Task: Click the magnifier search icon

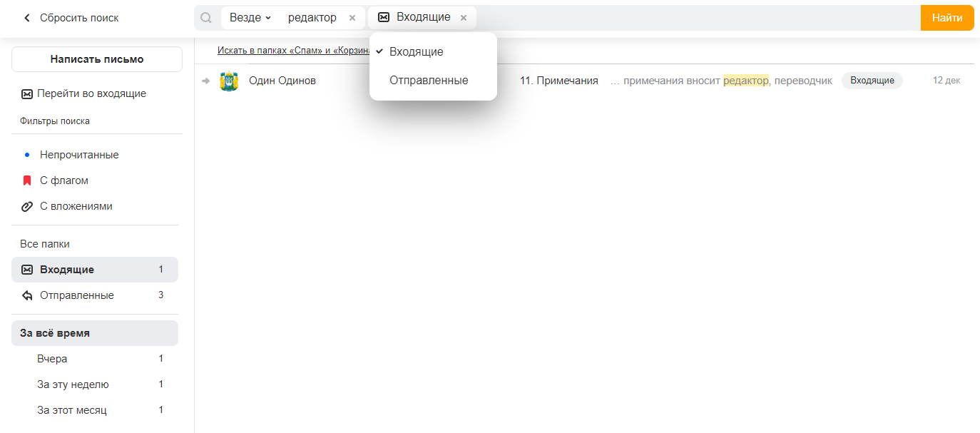Action: (206, 18)
